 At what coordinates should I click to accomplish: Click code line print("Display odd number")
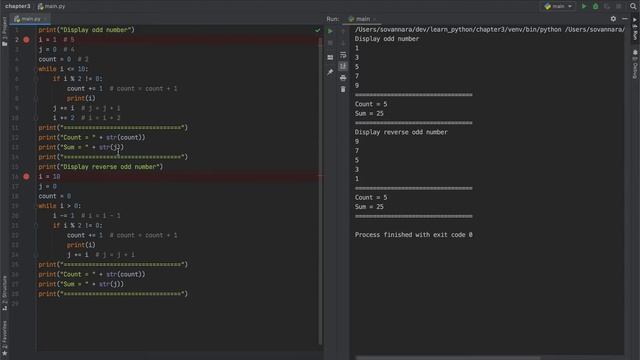point(86,30)
